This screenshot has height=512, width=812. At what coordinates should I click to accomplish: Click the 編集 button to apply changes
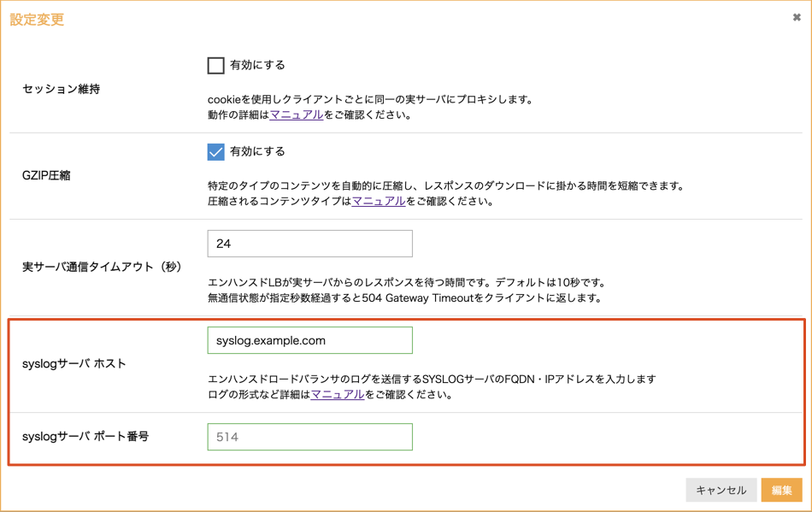(x=782, y=490)
